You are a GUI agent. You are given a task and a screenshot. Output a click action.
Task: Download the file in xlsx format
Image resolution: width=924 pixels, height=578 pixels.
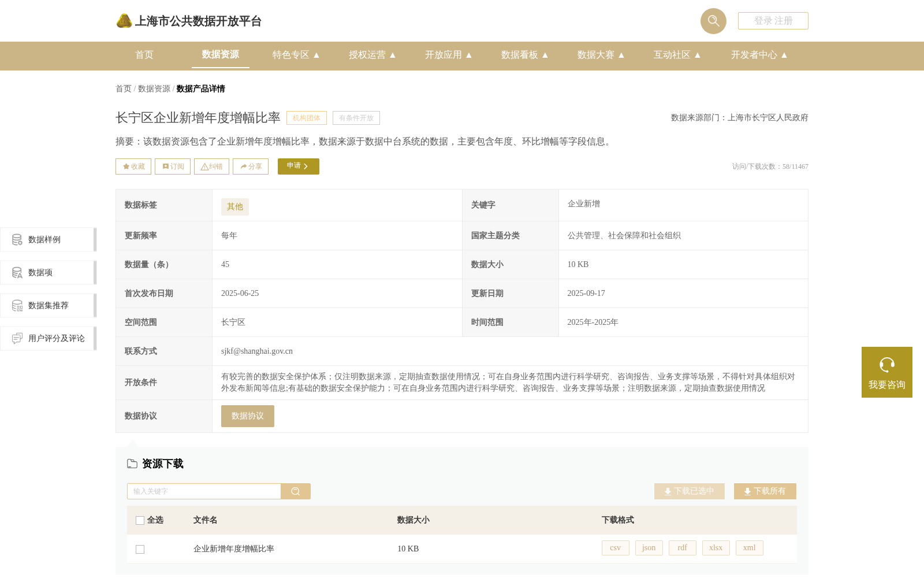click(x=716, y=548)
